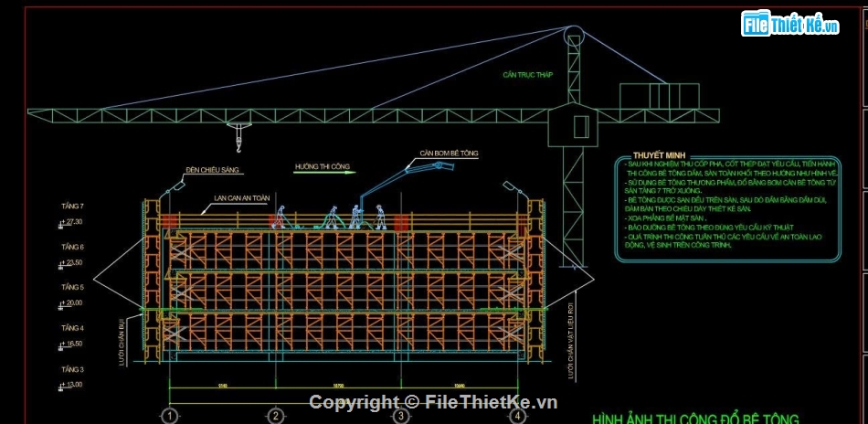Click the "CẦN BƠM BÊ TÔNG" label
868x424 pixels.
click(449, 153)
